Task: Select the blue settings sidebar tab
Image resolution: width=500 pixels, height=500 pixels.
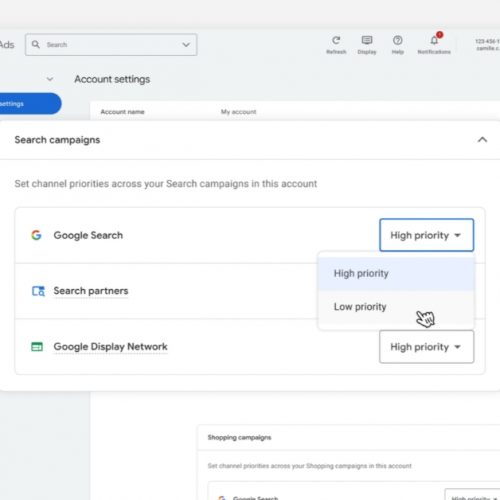Action: 30,104
